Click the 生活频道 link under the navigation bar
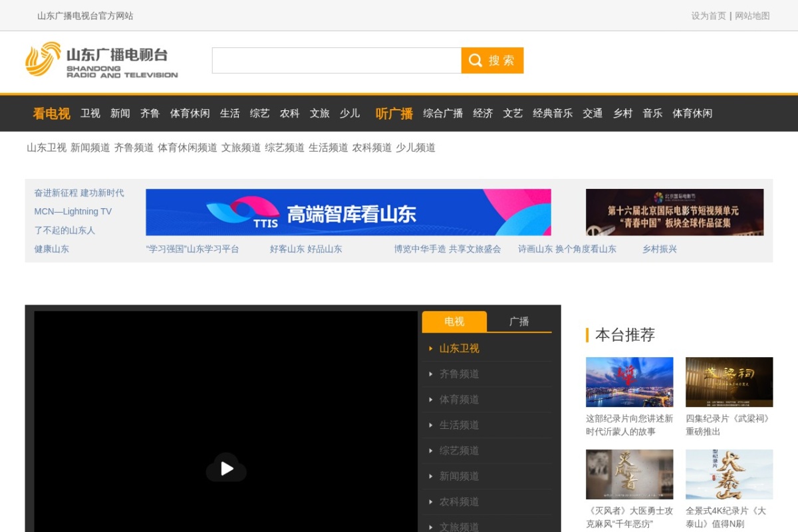 328,148
